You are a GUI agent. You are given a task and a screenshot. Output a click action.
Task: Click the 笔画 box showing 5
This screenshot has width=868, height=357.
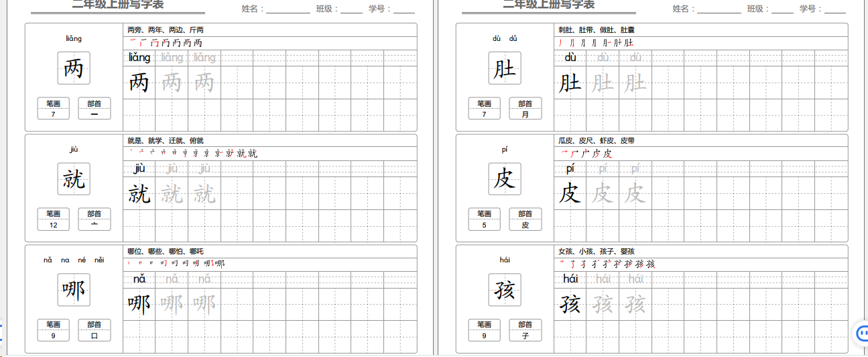click(485, 219)
